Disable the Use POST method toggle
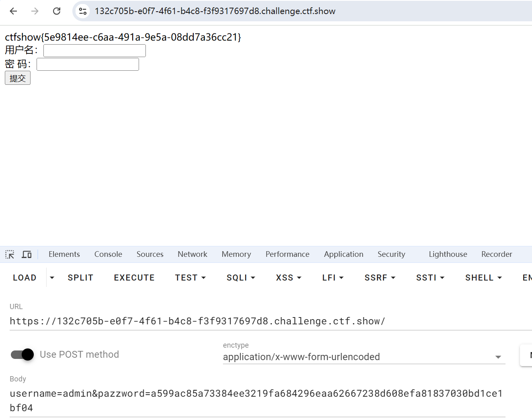 coord(22,354)
